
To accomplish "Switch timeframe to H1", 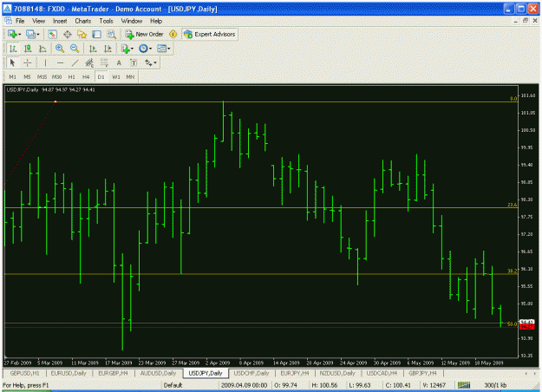I will click(x=72, y=77).
